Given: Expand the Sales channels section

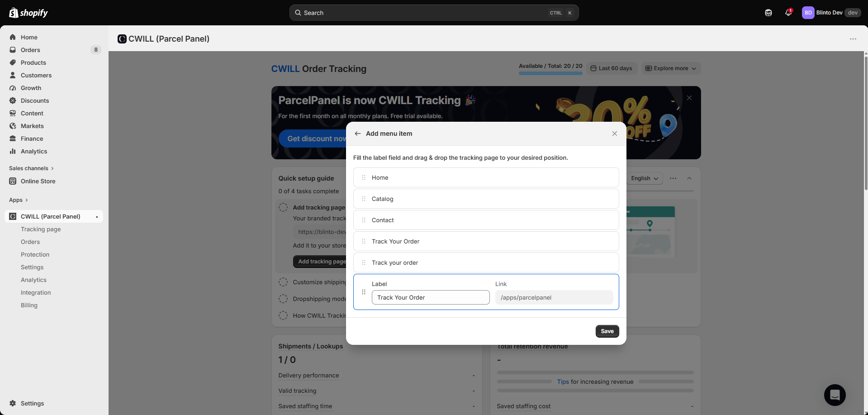Looking at the screenshot, I should click(x=31, y=168).
